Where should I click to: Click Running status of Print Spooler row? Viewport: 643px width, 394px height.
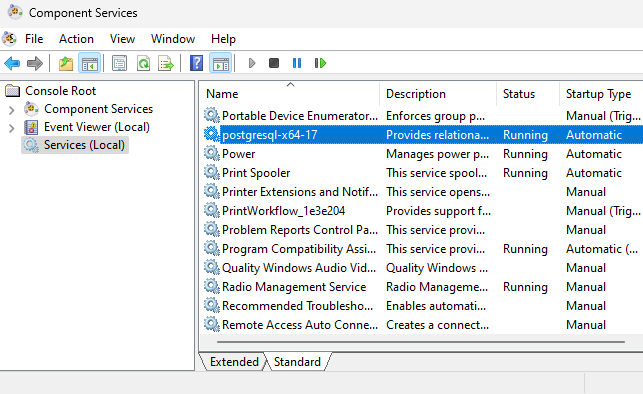(525, 173)
